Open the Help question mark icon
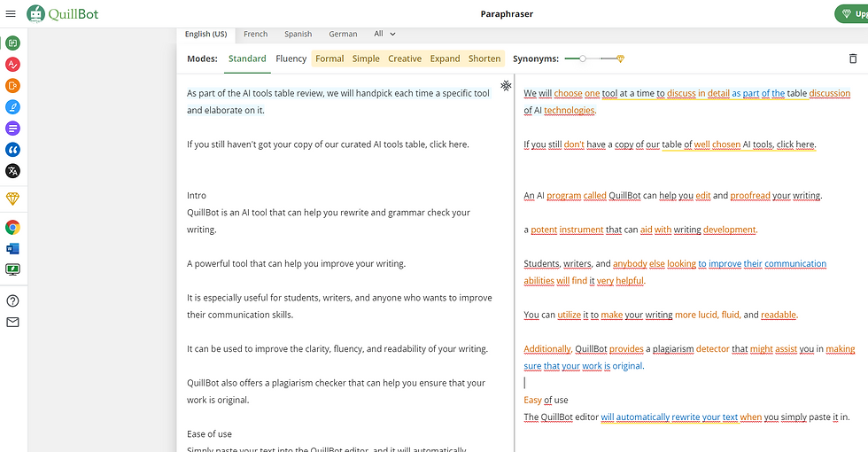The height and width of the screenshot is (452, 868). coord(12,300)
